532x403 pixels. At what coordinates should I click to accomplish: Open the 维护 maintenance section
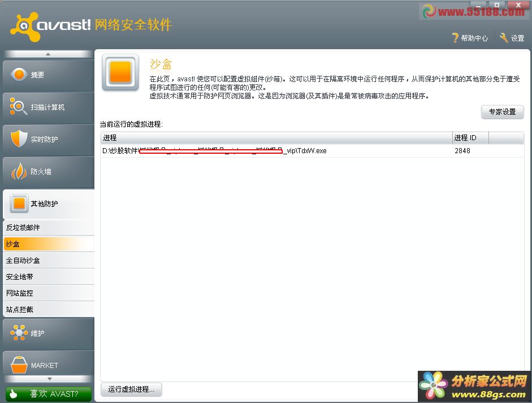(49, 333)
